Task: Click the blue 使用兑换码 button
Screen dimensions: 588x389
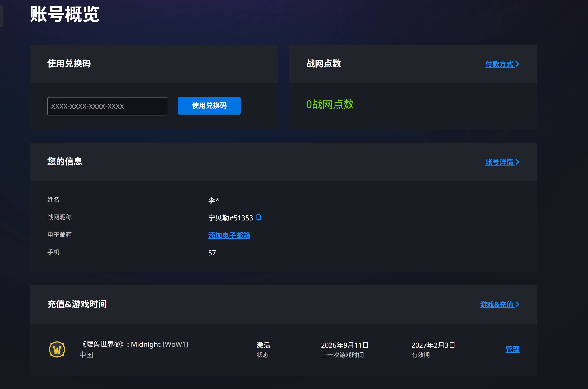Action: (x=209, y=106)
